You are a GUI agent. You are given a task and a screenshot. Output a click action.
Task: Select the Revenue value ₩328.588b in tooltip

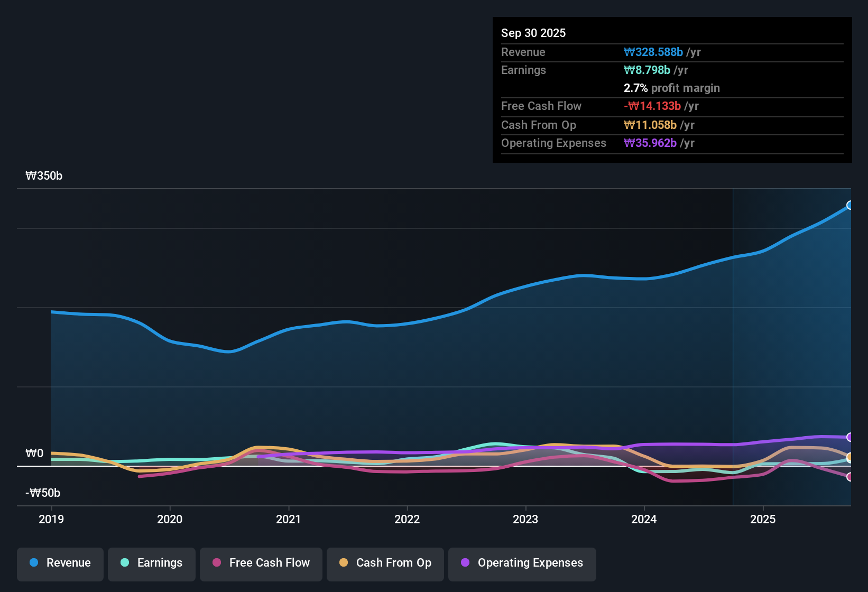pyautogui.click(x=654, y=52)
